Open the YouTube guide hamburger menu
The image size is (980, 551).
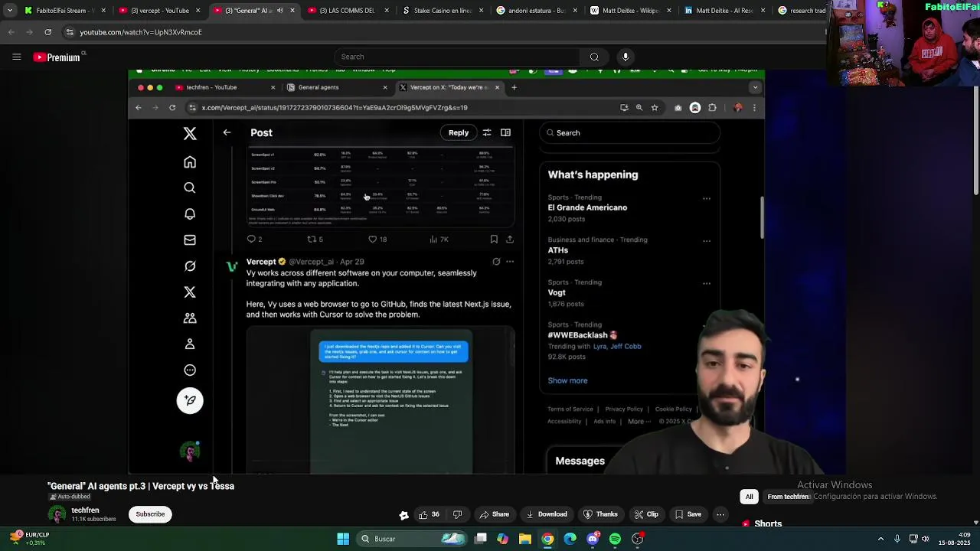(16, 57)
